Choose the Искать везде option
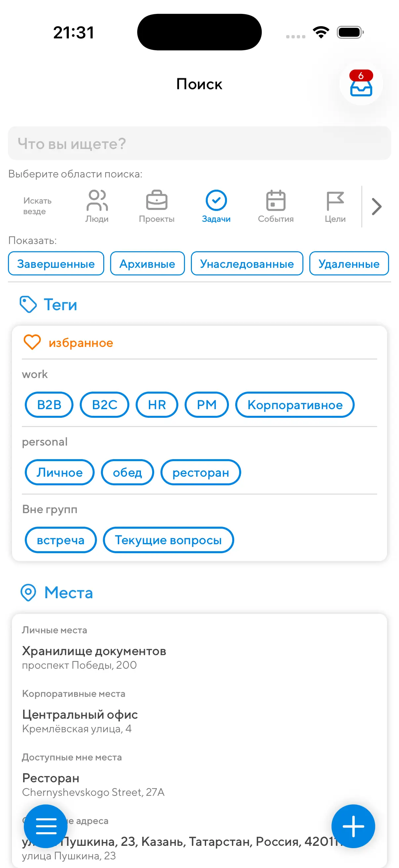399x868 pixels. point(37,206)
